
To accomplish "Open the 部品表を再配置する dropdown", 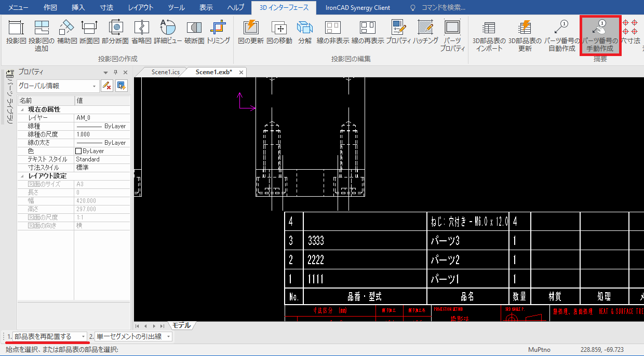I will tap(84, 337).
